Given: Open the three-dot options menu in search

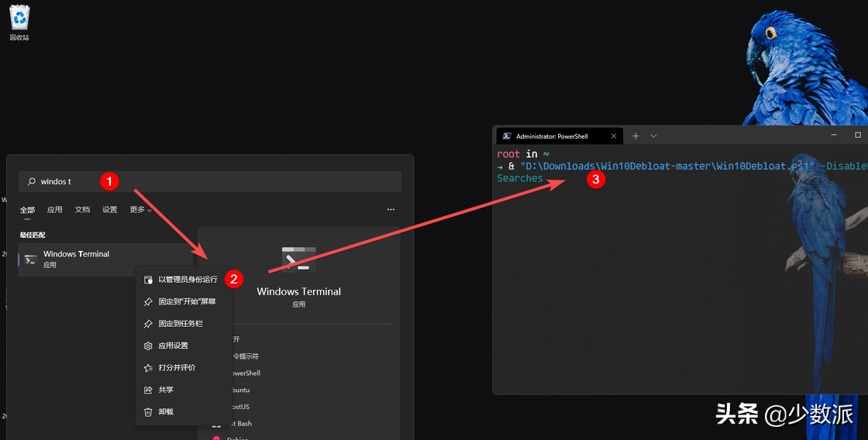Looking at the screenshot, I should click(391, 210).
